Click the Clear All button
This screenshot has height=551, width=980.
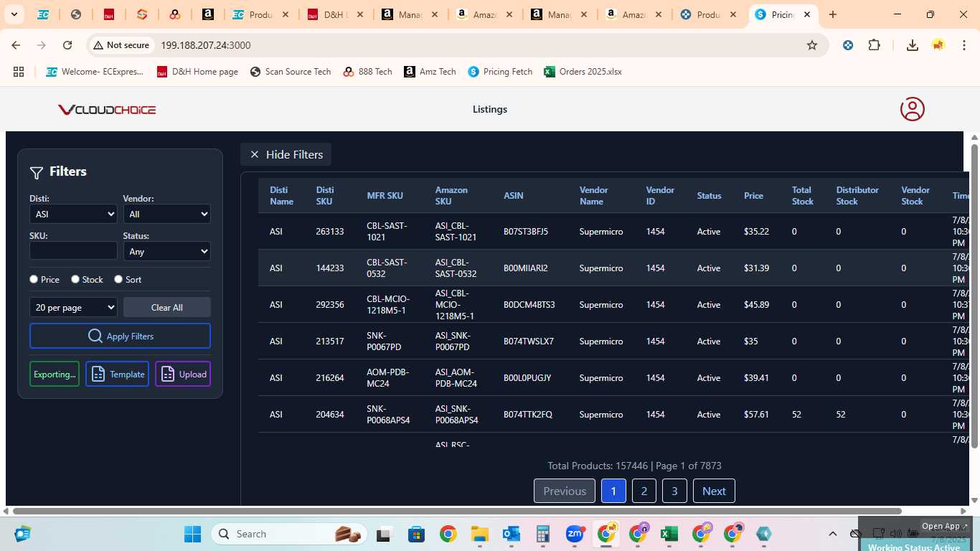pyautogui.click(x=166, y=307)
